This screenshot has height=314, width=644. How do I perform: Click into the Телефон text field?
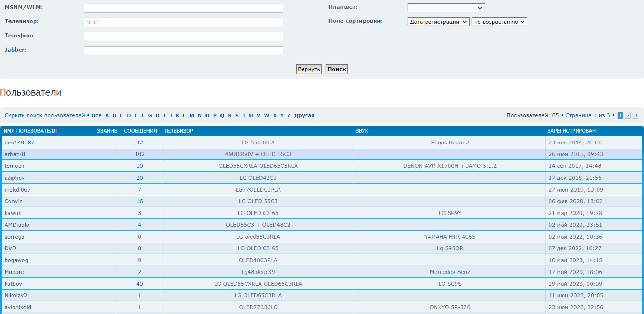coord(183,37)
